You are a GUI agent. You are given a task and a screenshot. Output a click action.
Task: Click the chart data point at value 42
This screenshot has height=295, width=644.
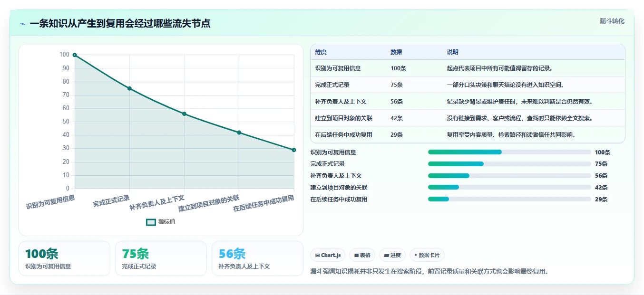coord(239,133)
